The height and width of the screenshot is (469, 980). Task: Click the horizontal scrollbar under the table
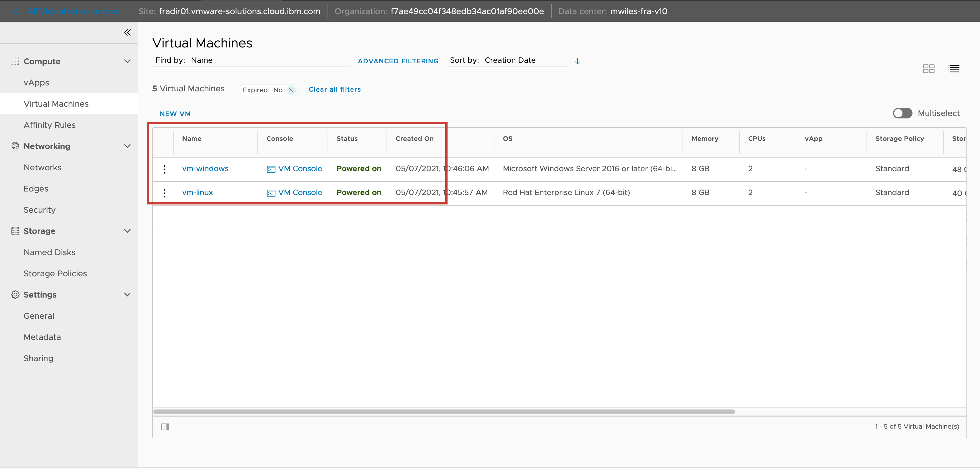tap(444, 412)
